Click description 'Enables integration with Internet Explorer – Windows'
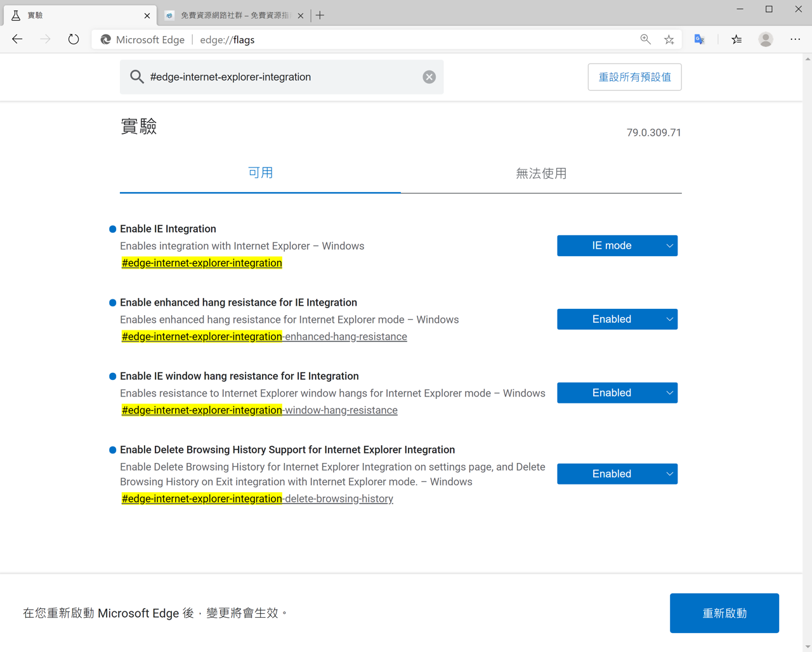Viewport: 812px width, 652px height. pyautogui.click(x=242, y=246)
